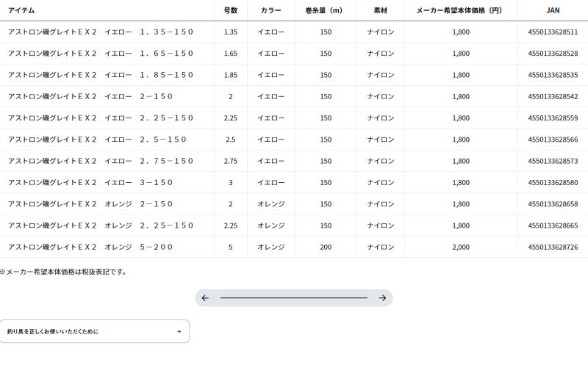Click 1,800 price in イエロー 3-150 row
Viewport: 588px width, 365px height.
point(461,182)
